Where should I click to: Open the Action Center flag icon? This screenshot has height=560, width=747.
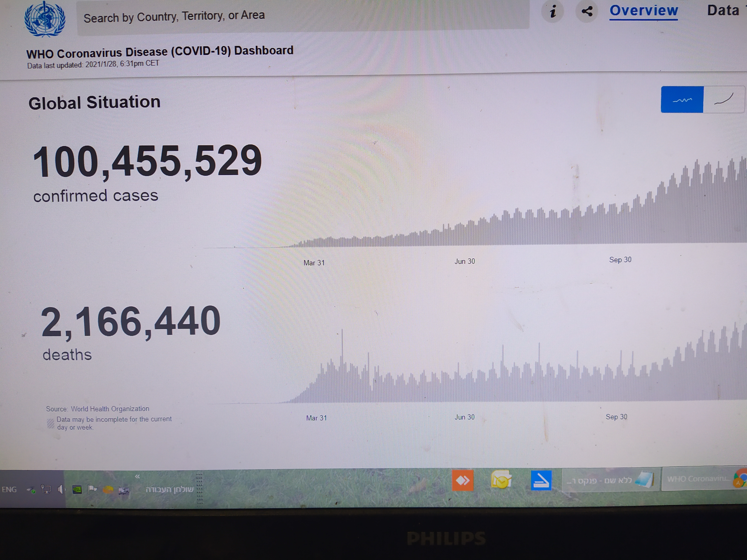coord(92,489)
